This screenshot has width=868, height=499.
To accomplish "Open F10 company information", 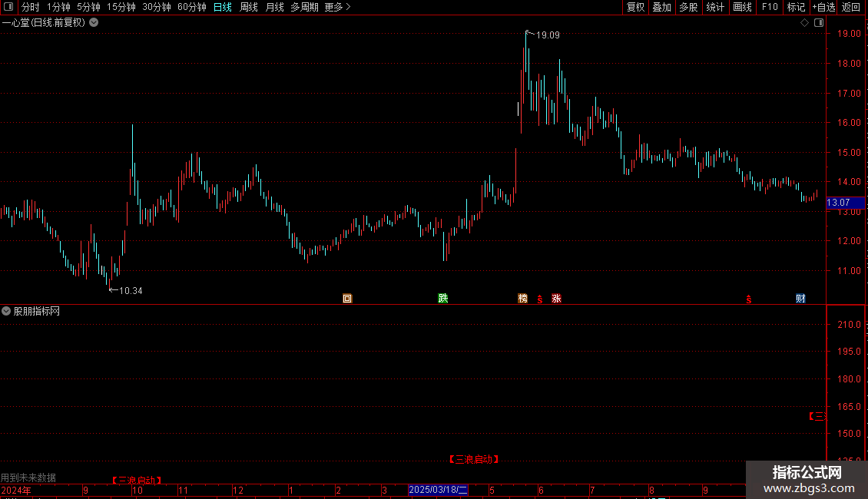I will [770, 7].
